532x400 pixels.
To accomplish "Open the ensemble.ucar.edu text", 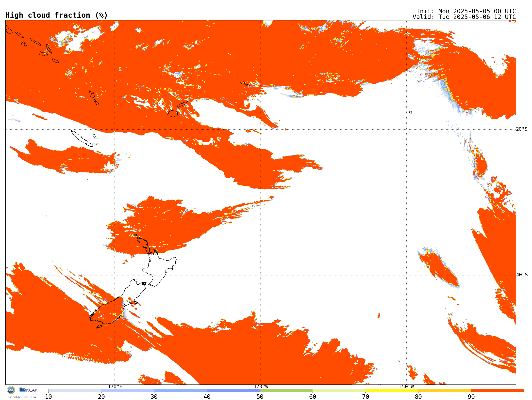I will point(22,397).
